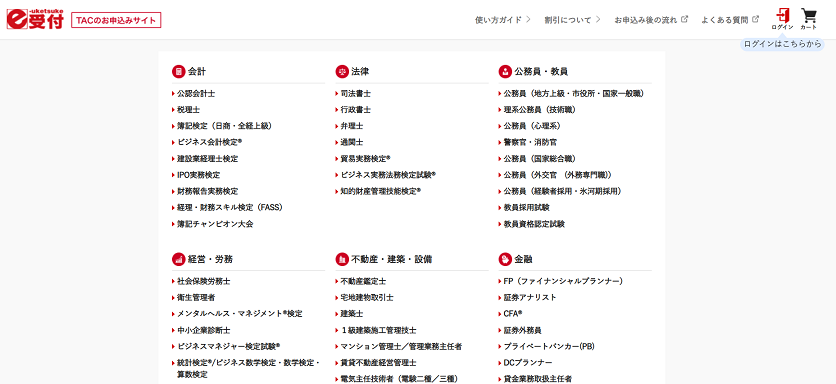The width and height of the screenshot is (836, 384).
Task: Open １級建築施工管理技士 link
Action: pyautogui.click(x=379, y=330)
